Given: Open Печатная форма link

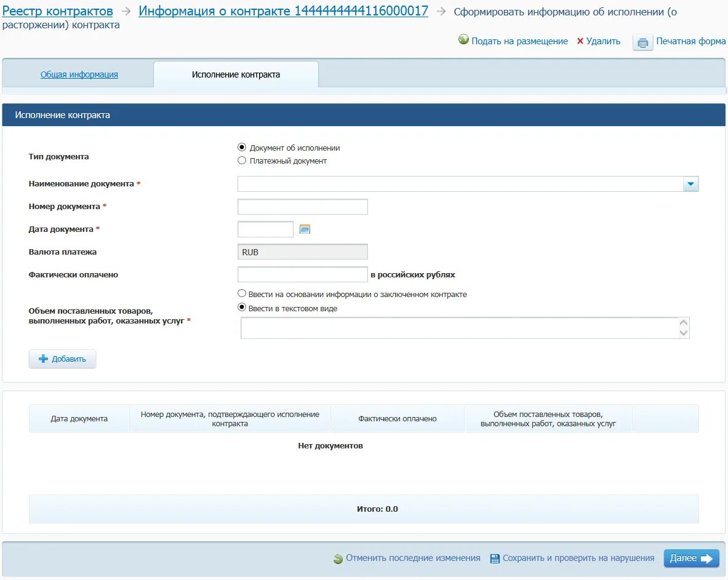Looking at the screenshot, I should tap(691, 41).
